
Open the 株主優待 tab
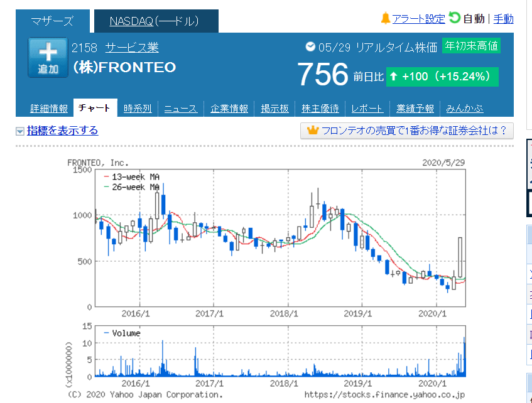click(x=320, y=109)
